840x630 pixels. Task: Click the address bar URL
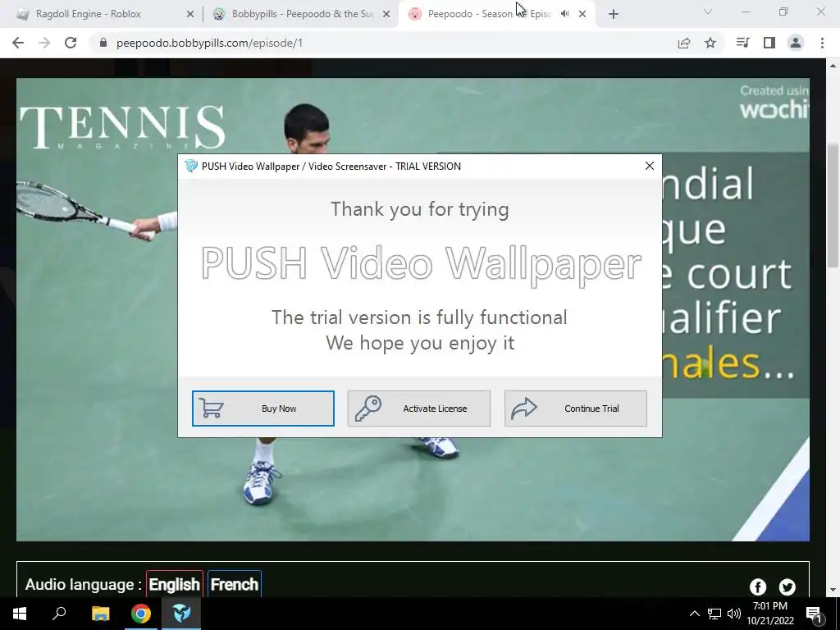[x=209, y=43]
